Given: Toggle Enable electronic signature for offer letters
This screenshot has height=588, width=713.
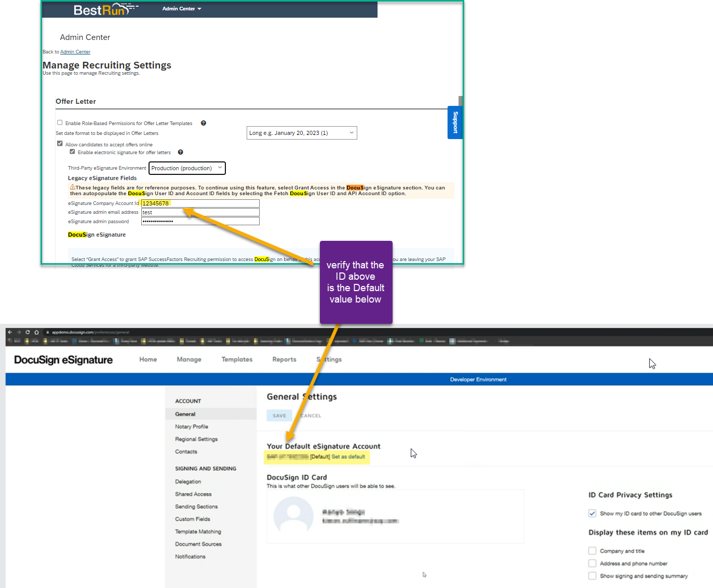Looking at the screenshot, I should [72, 152].
